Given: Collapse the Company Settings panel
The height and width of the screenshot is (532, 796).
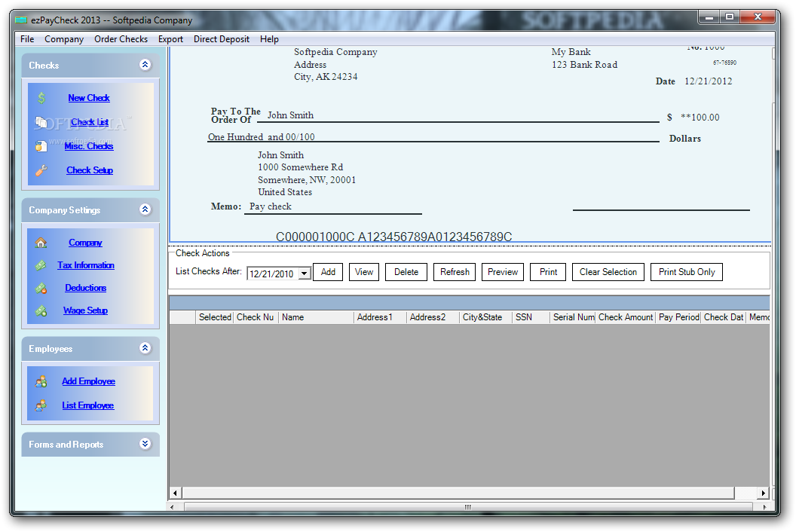Looking at the screenshot, I should (x=145, y=209).
